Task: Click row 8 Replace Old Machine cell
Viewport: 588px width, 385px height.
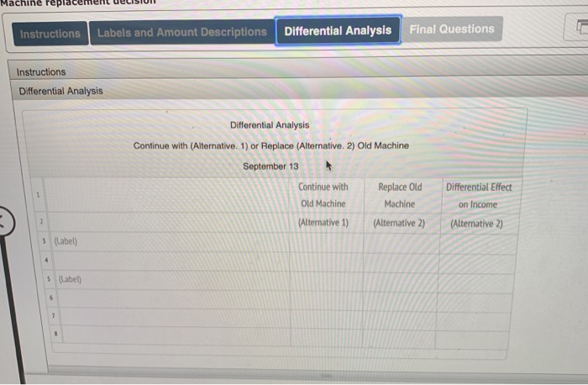Action: point(399,338)
